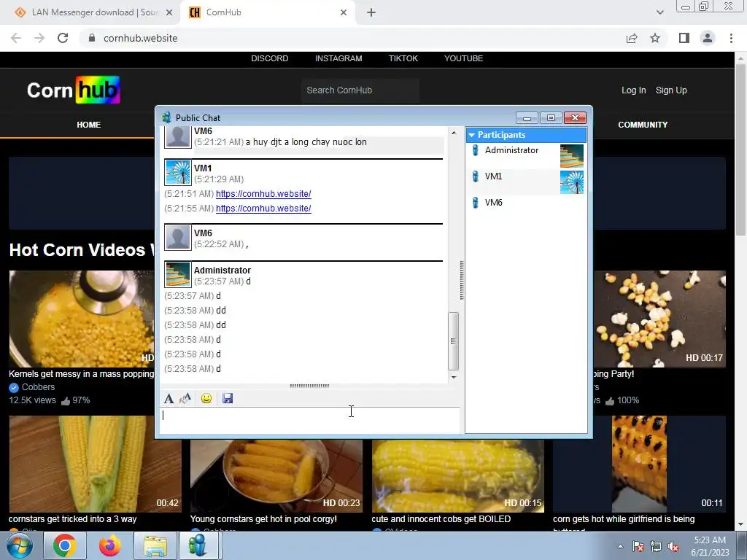
Task: Click the Administrator stairs avatar in chat messages
Action: click(178, 274)
